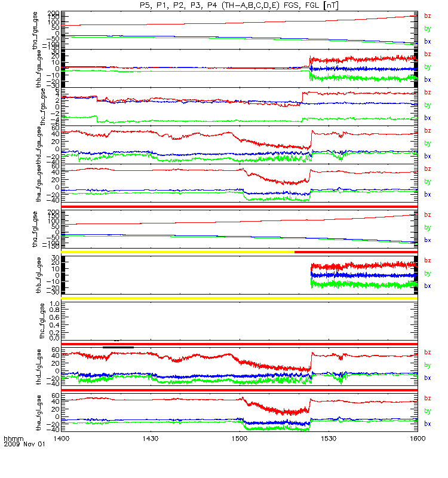The width and height of the screenshot is (448, 478).
Task: Click the thd_fgs_gse y-axis label
Action: (x=39, y=145)
